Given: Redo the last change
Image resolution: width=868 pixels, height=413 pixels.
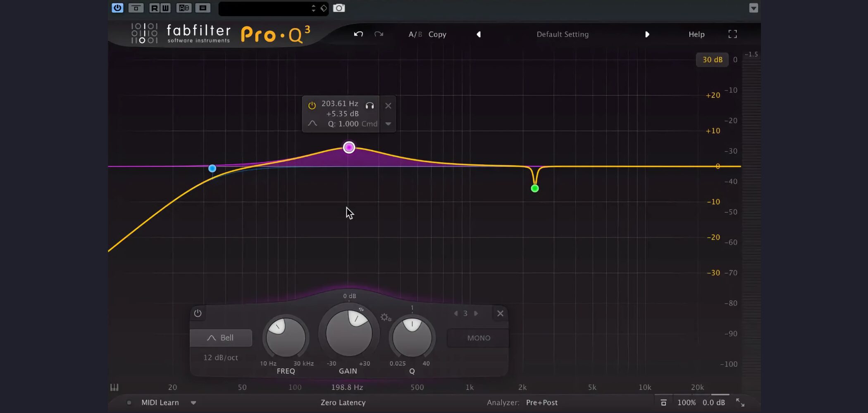Looking at the screenshot, I should [x=379, y=34].
